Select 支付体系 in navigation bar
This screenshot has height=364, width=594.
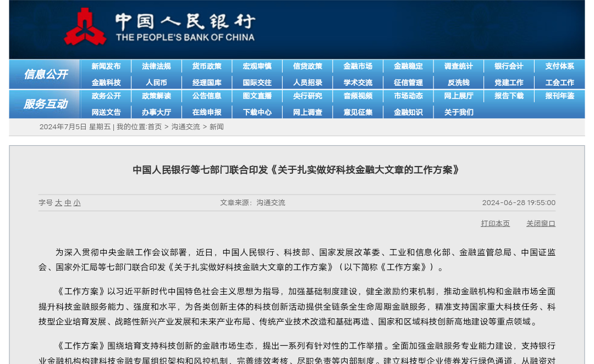pos(559,66)
